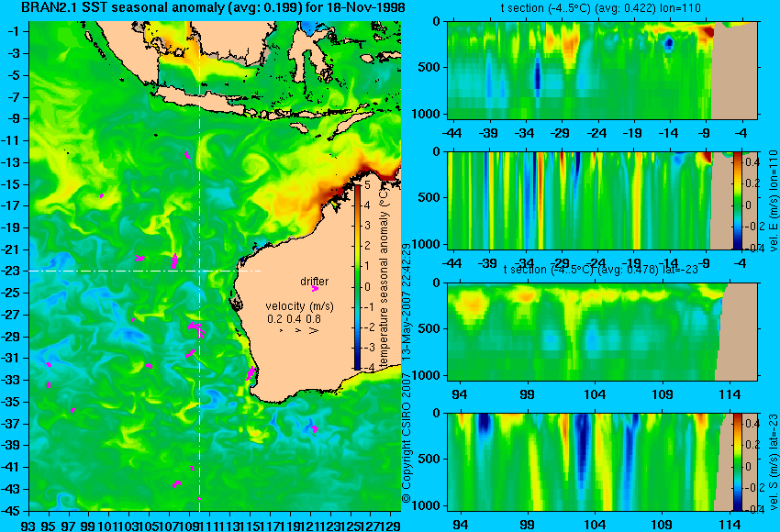Image resolution: width=780 pixels, height=532 pixels.
Task: Click the 5 label on temperature color bar
Action: click(x=368, y=185)
